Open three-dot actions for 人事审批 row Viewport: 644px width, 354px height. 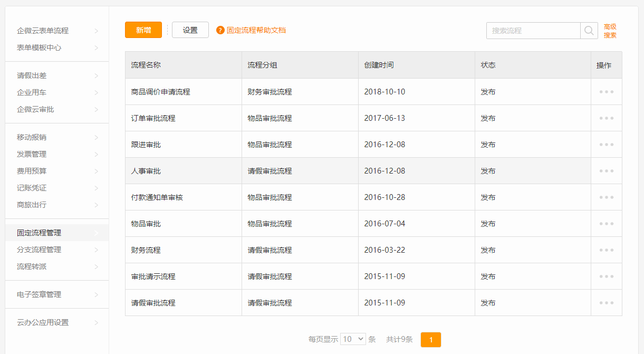point(606,171)
